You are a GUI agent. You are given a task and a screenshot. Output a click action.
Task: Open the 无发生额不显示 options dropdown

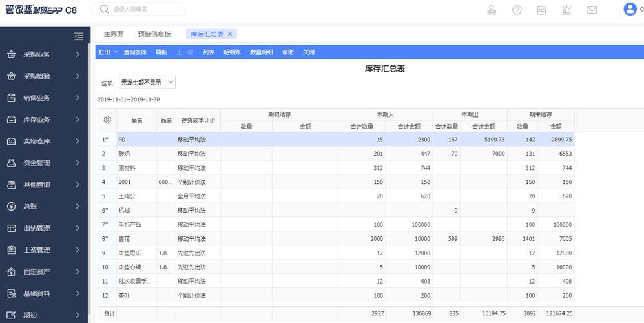[x=147, y=82]
